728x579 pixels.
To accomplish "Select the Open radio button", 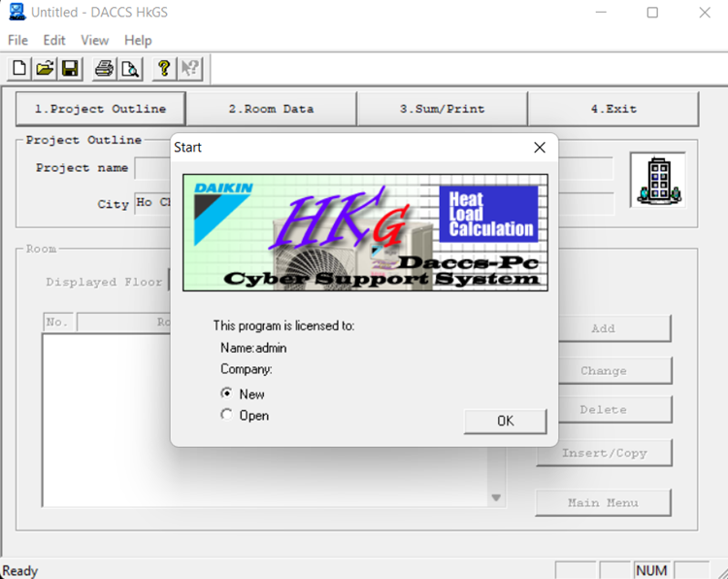I will point(226,415).
